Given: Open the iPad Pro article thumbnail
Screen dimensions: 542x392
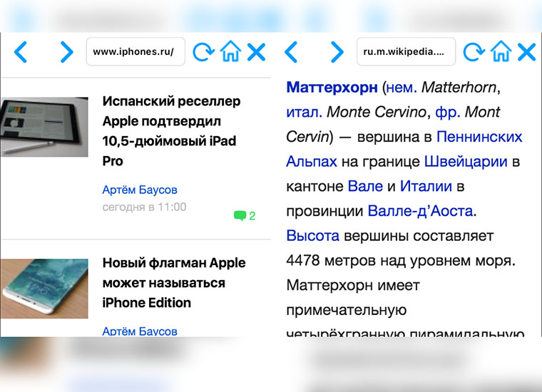Looking at the screenshot, I should click(44, 127).
